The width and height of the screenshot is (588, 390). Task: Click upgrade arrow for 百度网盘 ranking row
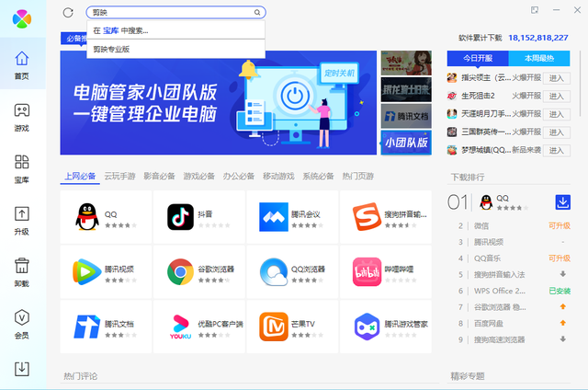563,323
